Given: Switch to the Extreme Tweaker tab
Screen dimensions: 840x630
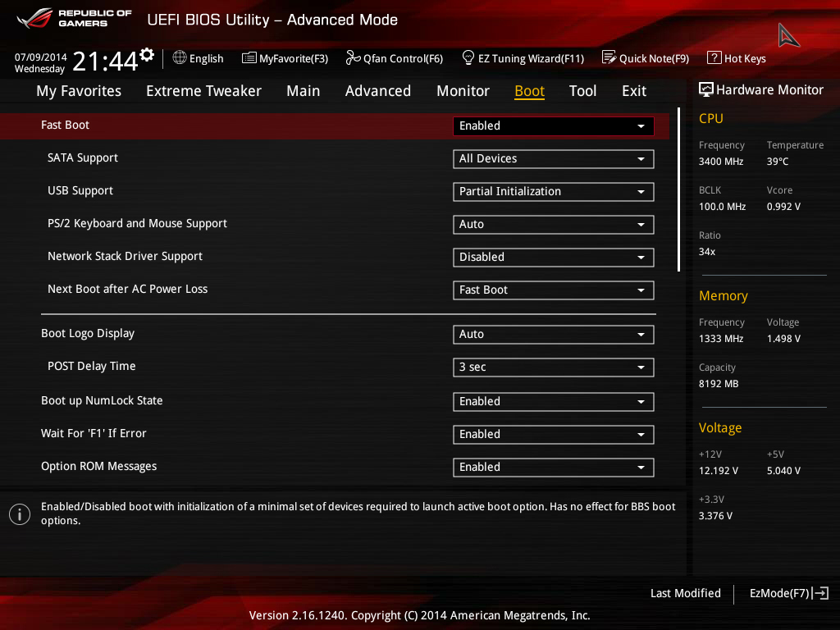Looking at the screenshot, I should (203, 91).
